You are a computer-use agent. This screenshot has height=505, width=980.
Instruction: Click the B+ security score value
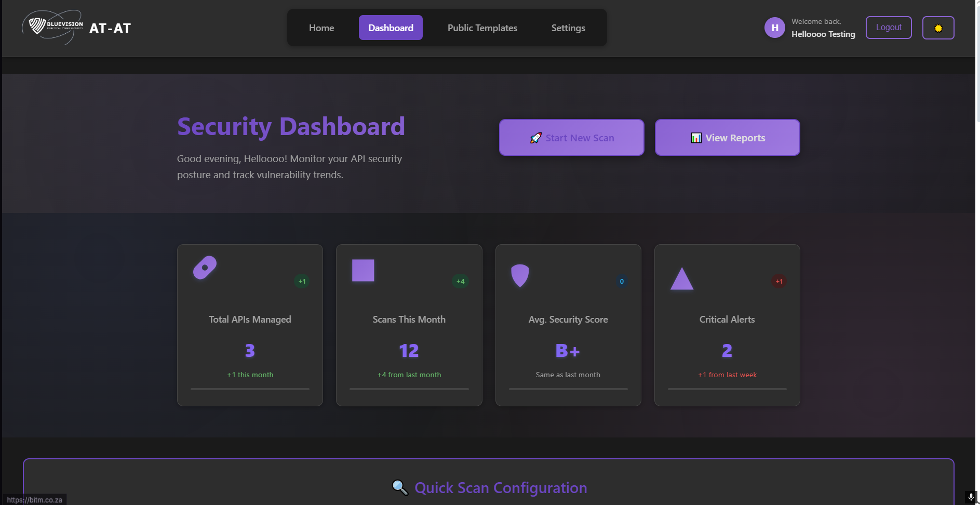click(568, 351)
